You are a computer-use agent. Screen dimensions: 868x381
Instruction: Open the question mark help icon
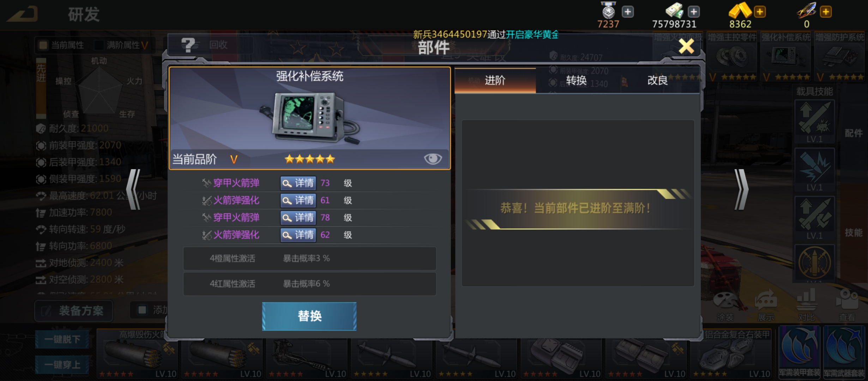coord(188,45)
